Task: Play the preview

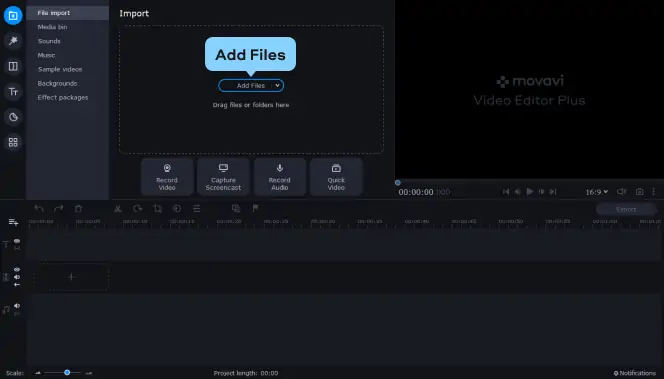Action: 529,192
